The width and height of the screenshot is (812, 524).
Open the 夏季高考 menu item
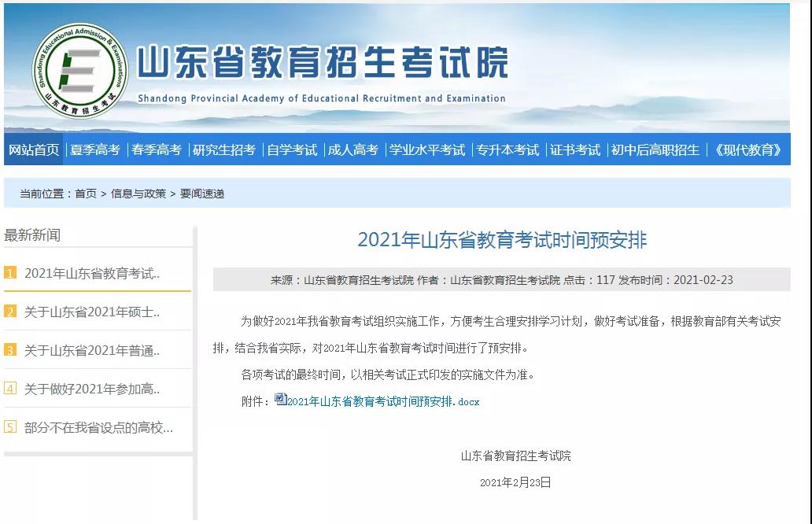pyautogui.click(x=94, y=149)
